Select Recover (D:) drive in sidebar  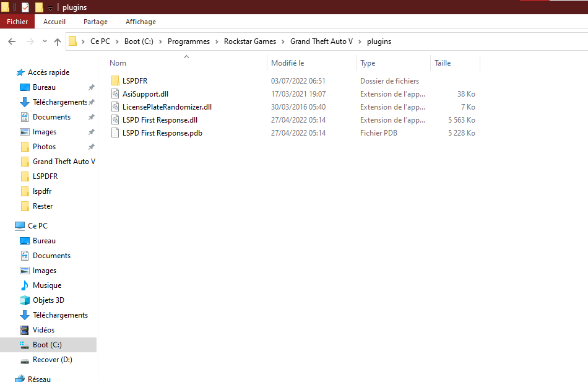pyautogui.click(x=52, y=360)
